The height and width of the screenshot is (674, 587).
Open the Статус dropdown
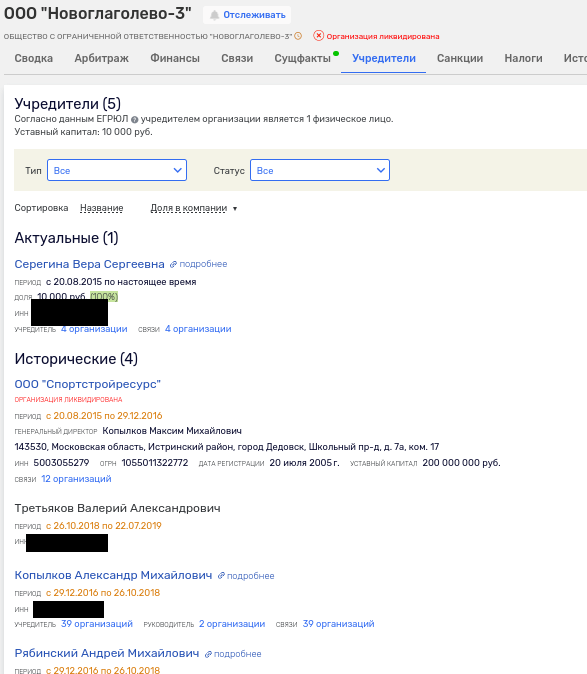coord(320,170)
